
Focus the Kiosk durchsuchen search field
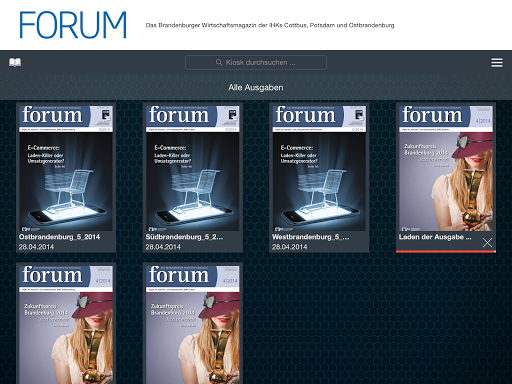(256, 62)
